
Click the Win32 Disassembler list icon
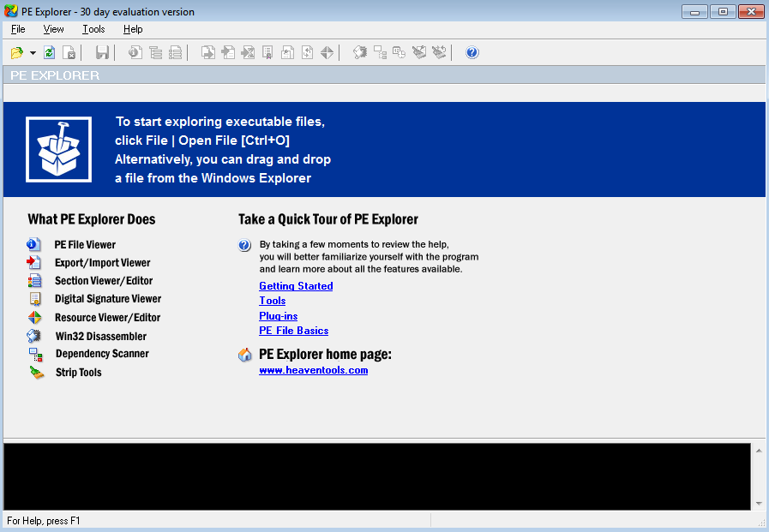pyautogui.click(x=34, y=336)
